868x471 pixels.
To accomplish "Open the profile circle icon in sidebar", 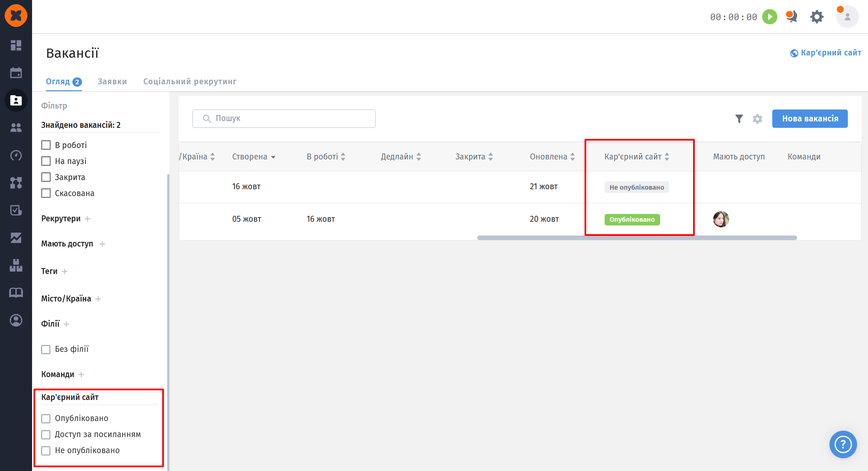I will point(16,320).
